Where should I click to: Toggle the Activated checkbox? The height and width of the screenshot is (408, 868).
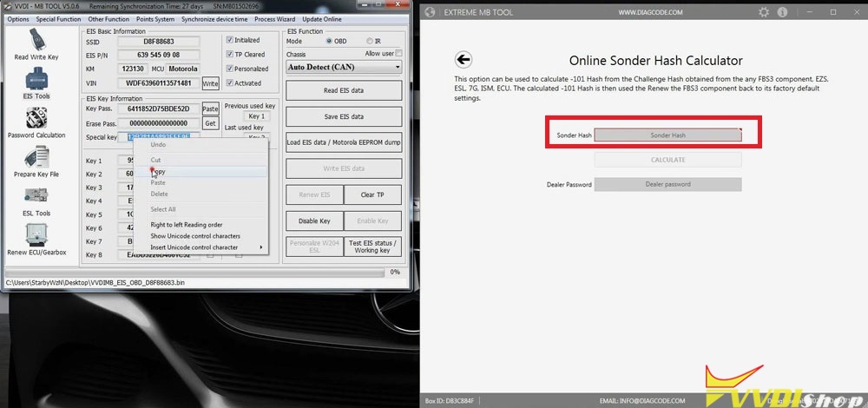point(230,83)
